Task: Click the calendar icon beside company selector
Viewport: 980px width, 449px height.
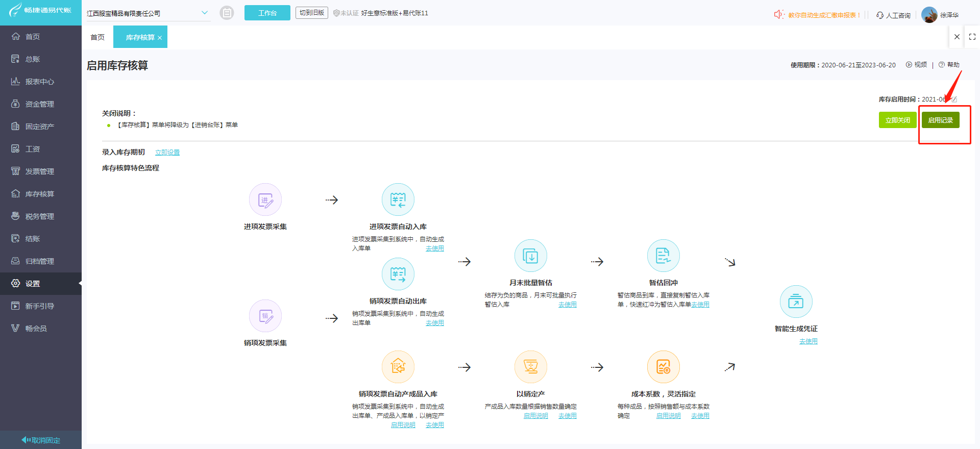Action: coord(227,13)
